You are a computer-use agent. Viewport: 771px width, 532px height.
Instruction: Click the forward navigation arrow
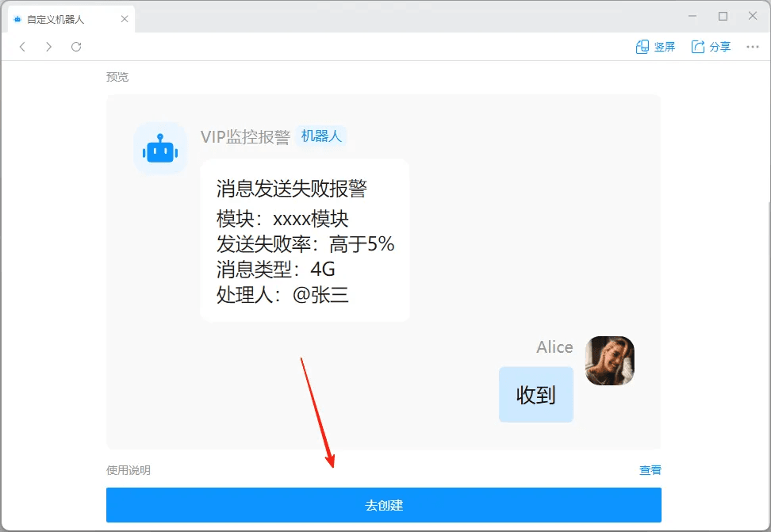(x=49, y=47)
